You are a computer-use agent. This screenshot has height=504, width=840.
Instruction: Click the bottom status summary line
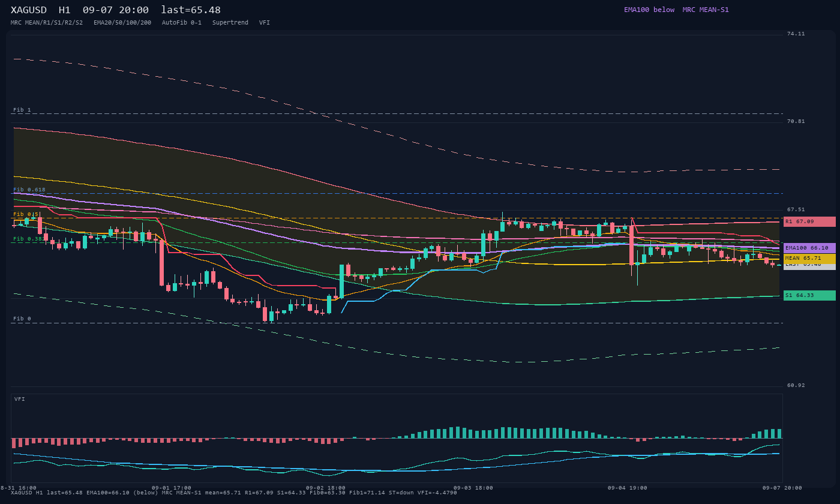point(234,493)
